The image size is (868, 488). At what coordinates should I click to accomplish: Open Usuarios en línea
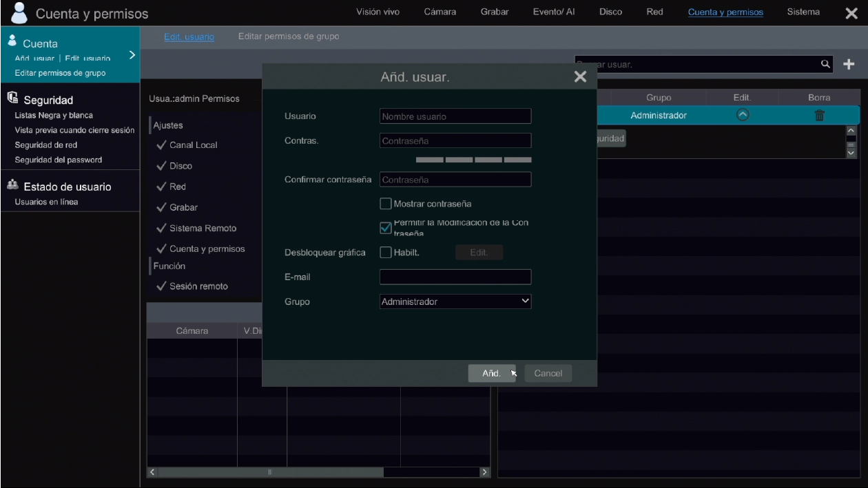point(46,202)
